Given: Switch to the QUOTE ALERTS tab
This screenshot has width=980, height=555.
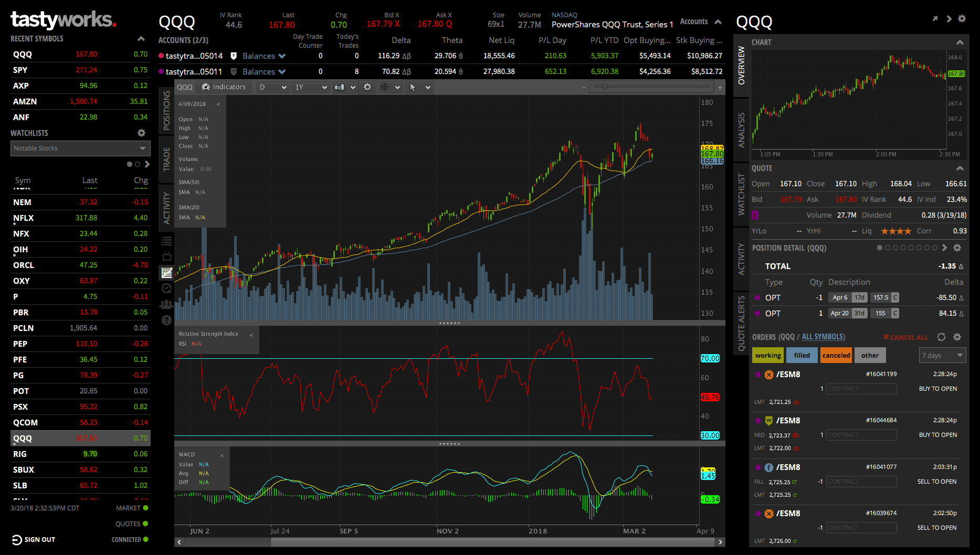Looking at the screenshot, I should click(x=741, y=324).
